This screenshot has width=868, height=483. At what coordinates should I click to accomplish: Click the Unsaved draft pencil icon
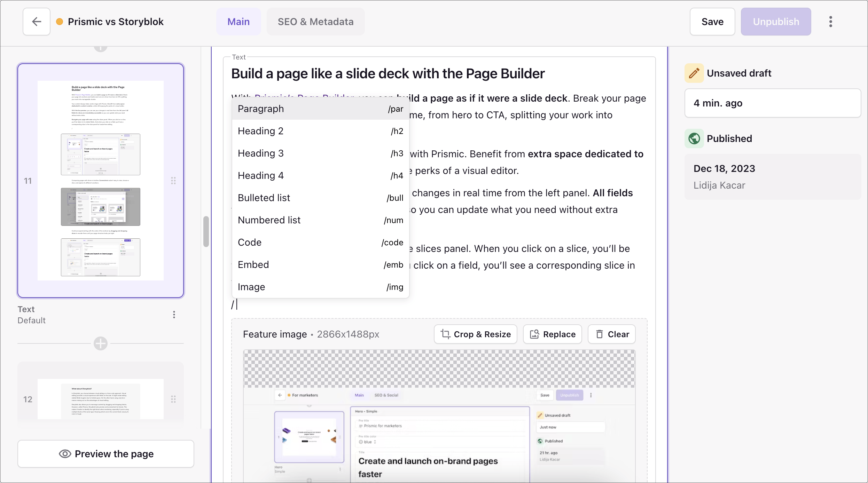click(x=694, y=73)
